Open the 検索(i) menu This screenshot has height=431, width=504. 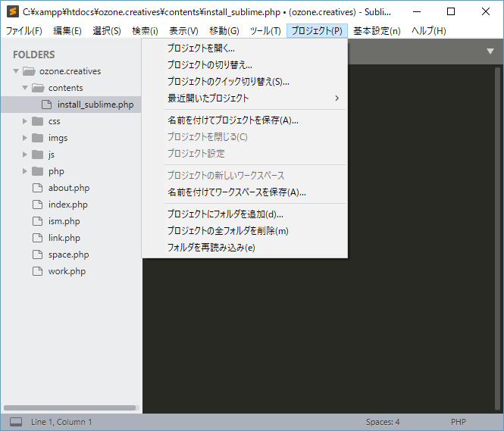pos(145,31)
